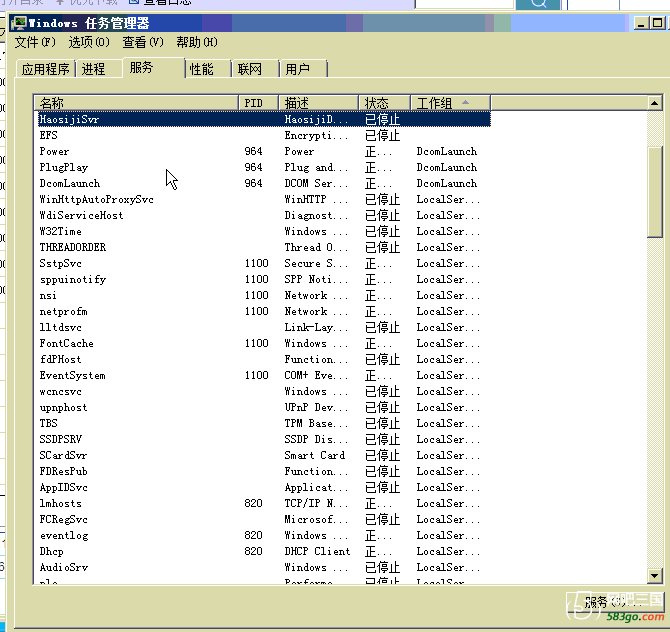Open the 文件(F) menu

coord(35,42)
